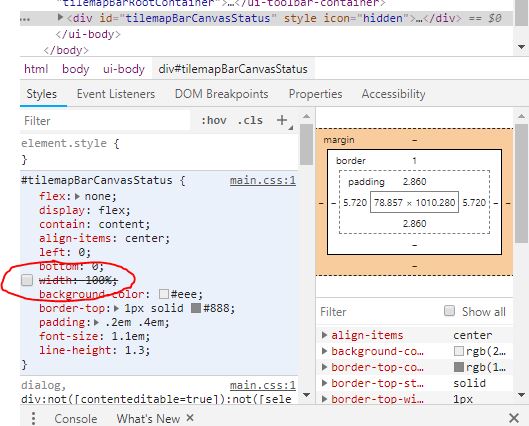
Task: Close the DevTools drawer
Action: 514,418
